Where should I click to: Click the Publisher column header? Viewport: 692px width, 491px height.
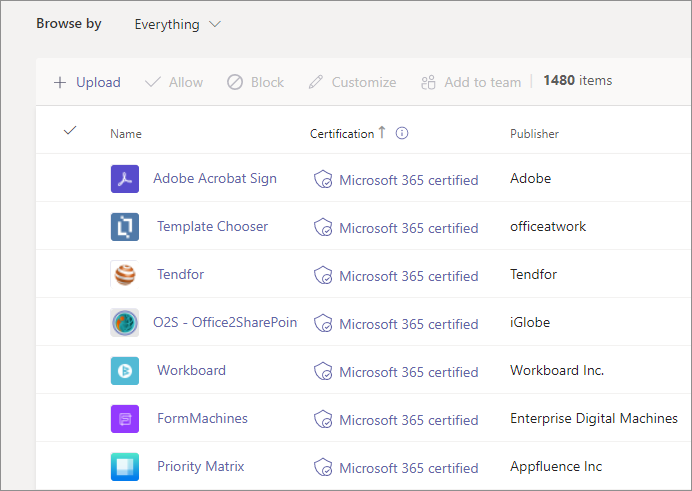[x=534, y=134]
